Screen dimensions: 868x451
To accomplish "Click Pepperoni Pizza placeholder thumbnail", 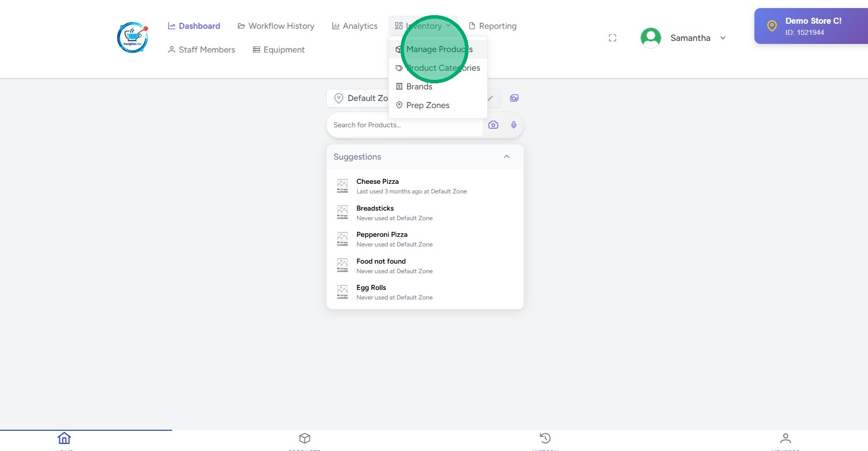I will pos(342,239).
